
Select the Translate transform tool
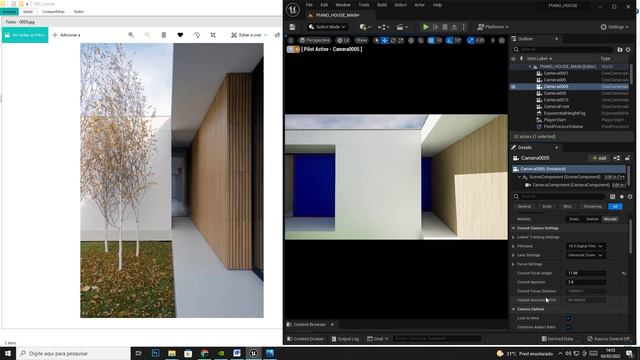tap(384, 40)
